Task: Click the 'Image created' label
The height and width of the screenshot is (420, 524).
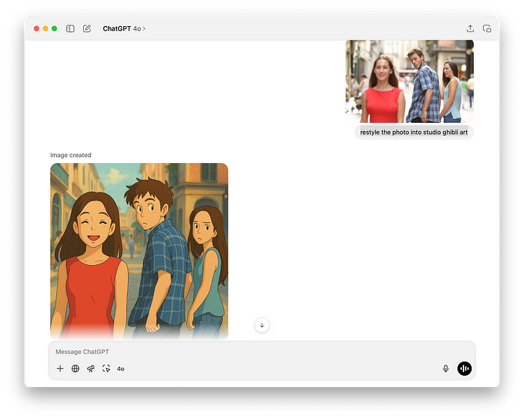Action: click(70, 155)
